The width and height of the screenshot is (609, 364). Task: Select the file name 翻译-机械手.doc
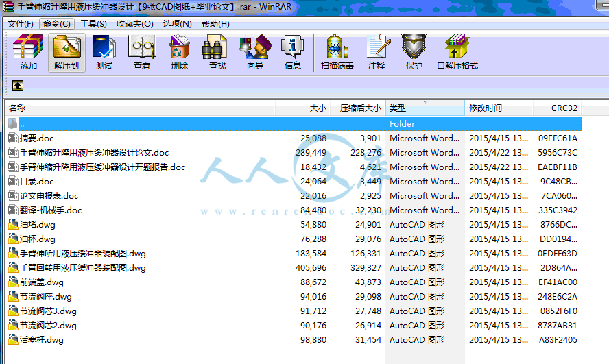click(51, 210)
